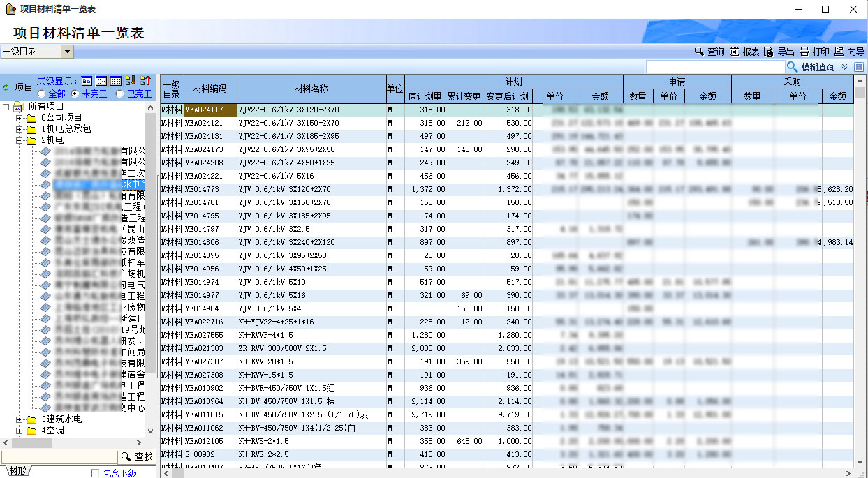Collapse the 2机电 tree node

(x=20, y=140)
